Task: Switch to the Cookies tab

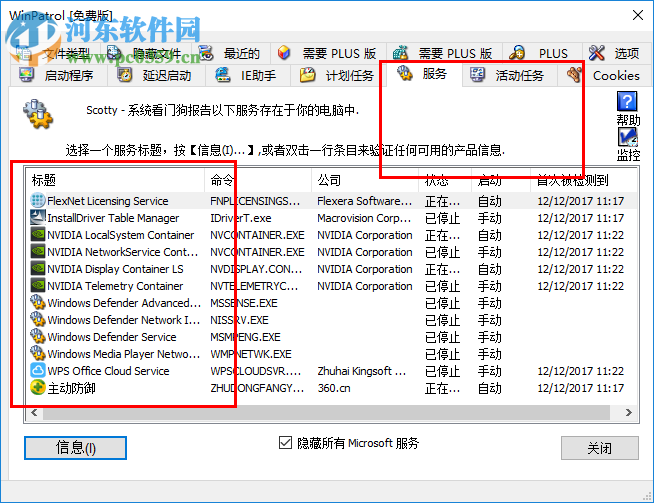Action: coord(604,75)
